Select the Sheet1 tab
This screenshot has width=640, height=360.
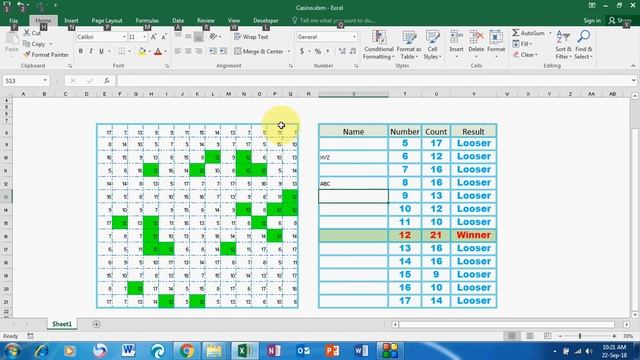pos(62,324)
